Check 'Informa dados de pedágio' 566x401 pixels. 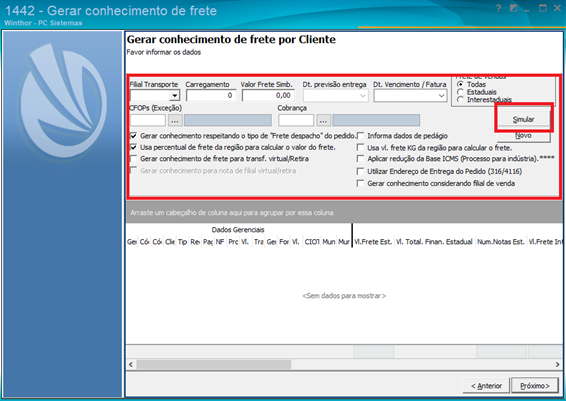(360, 136)
